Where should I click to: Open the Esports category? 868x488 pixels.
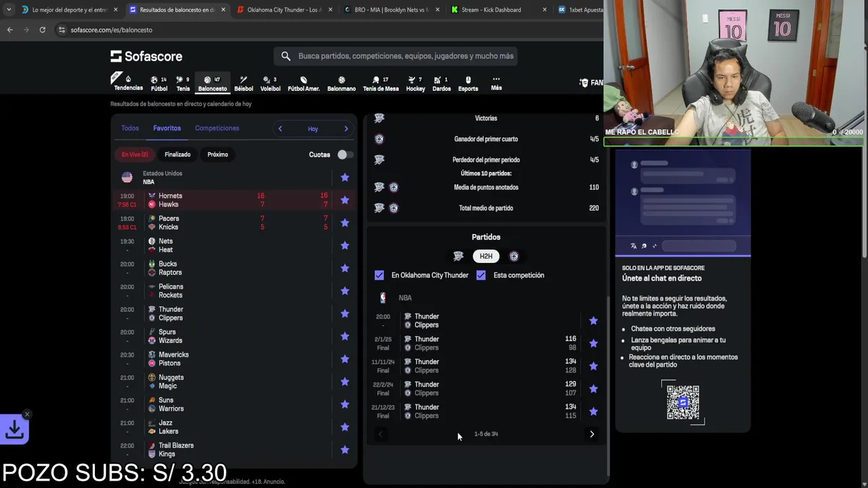[x=468, y=83]
